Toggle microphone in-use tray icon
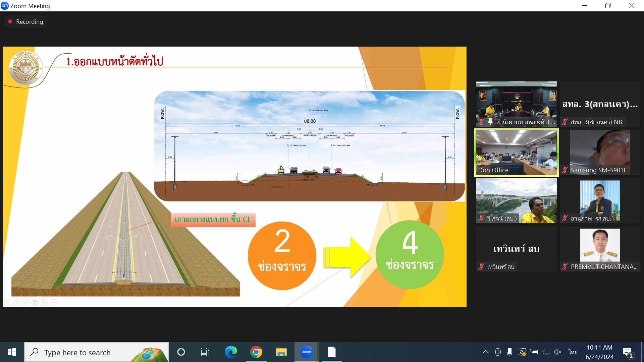The image size is (644, 362). (x=509, y=352)
